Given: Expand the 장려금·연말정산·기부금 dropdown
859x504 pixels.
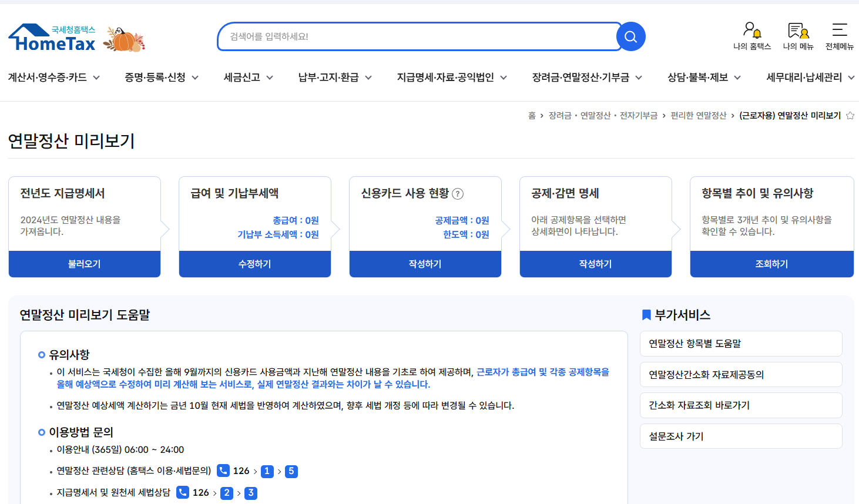Looking at the screenshot, I should [639, 77].
